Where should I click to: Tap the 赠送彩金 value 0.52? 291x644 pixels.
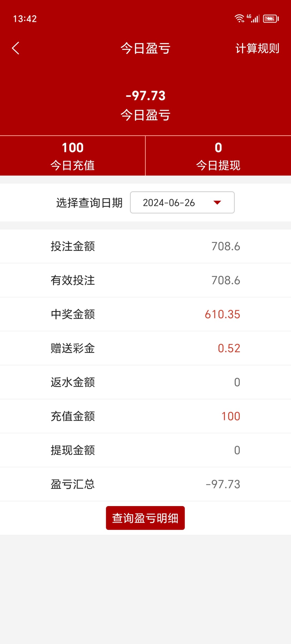click(x=229, y=348)
